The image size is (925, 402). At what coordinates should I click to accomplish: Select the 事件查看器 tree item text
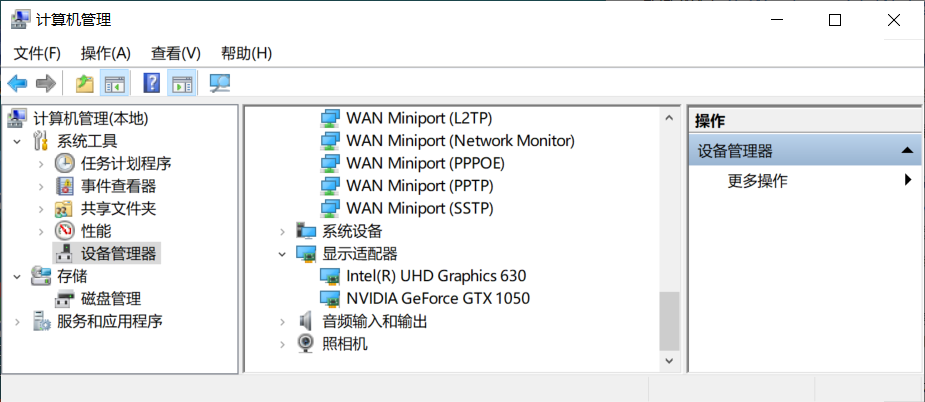click(119, 187)
